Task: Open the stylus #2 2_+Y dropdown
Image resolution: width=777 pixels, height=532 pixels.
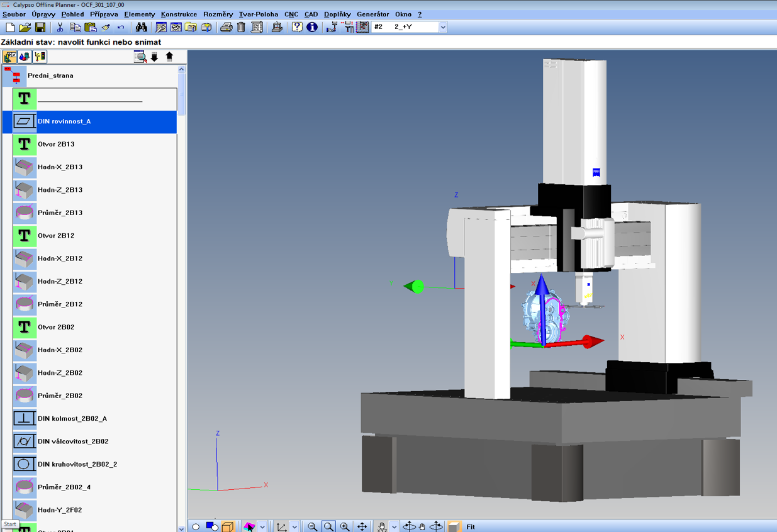Action: point(443,27)
